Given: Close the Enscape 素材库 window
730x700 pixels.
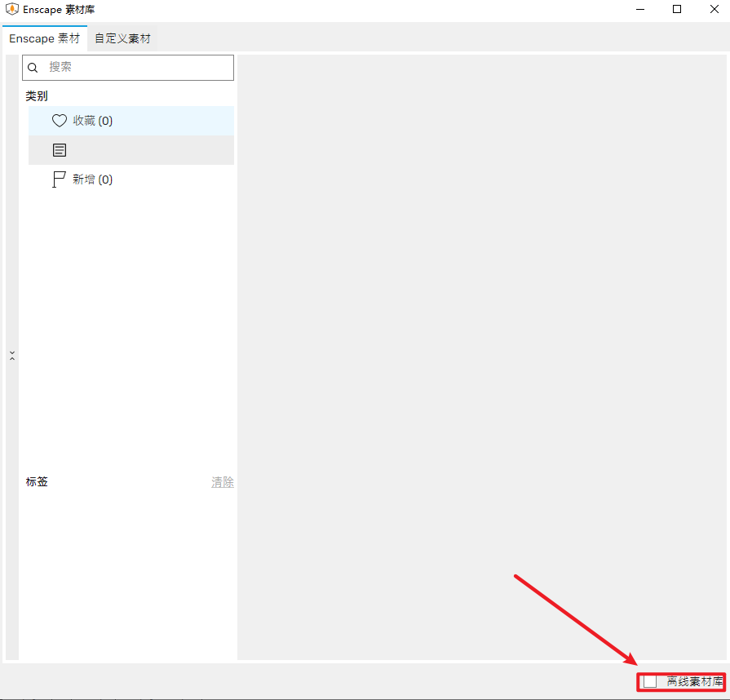Looking at the screenshot, I should click(714, 9).
